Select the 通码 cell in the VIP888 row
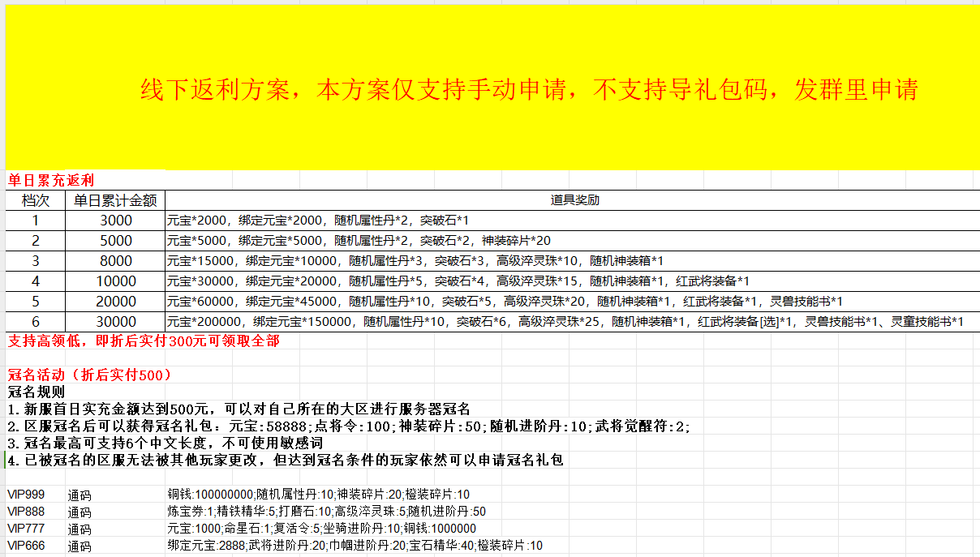 [x=80, y=512]
